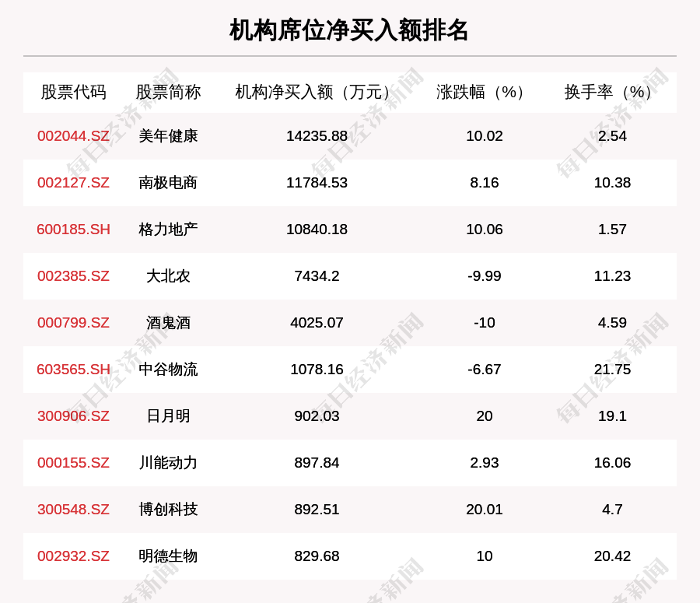The height and width of the screenshot is (603, 700).
Task: Open stock code 600185.SH
Action: pos(74,229)
